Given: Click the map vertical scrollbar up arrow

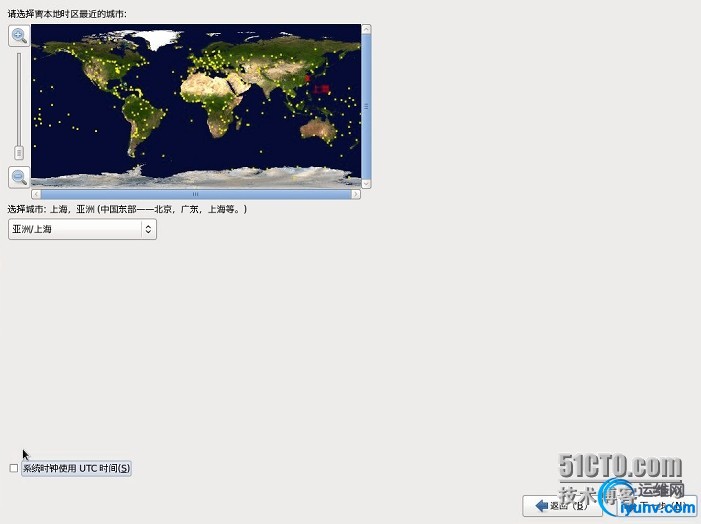Looking at the screenshot, I should click(x=366, y=29).
